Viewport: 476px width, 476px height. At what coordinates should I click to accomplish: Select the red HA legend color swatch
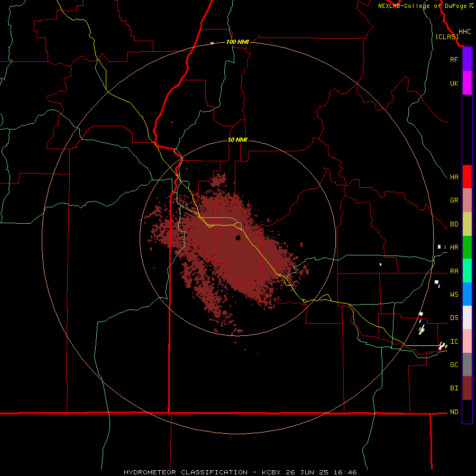pos(467,177)
